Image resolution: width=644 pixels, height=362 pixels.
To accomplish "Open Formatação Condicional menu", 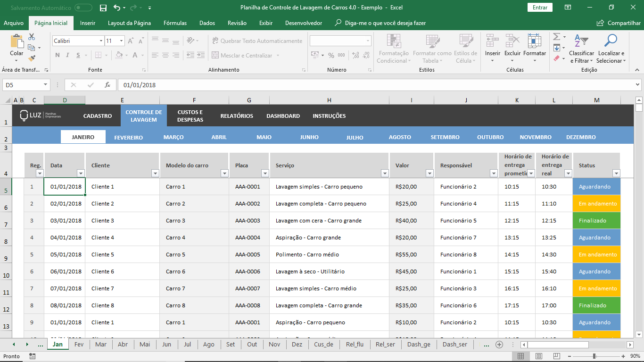I will click(x=393, y=49).
